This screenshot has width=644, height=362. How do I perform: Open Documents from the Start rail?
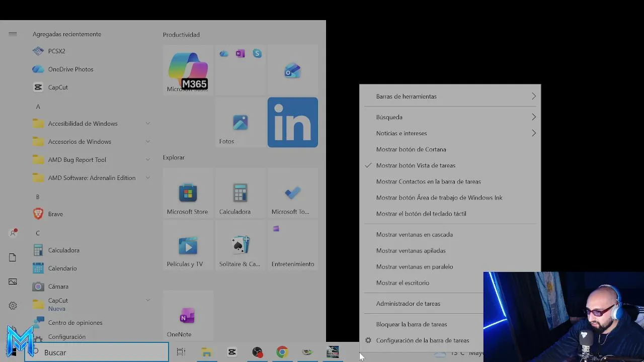click(x=13, y=257)
